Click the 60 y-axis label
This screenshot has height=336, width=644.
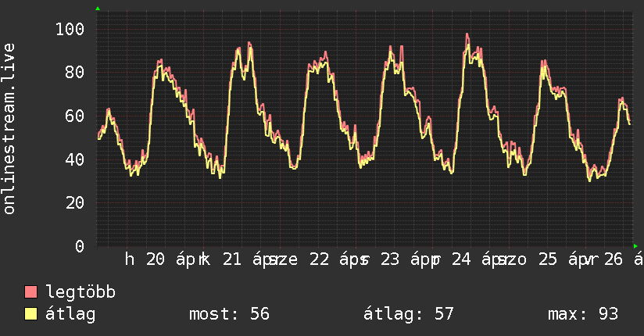(x=75, y=116)
